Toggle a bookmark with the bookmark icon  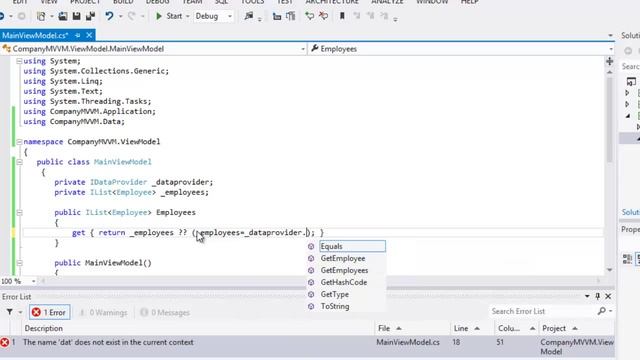[x=342, y=16]
